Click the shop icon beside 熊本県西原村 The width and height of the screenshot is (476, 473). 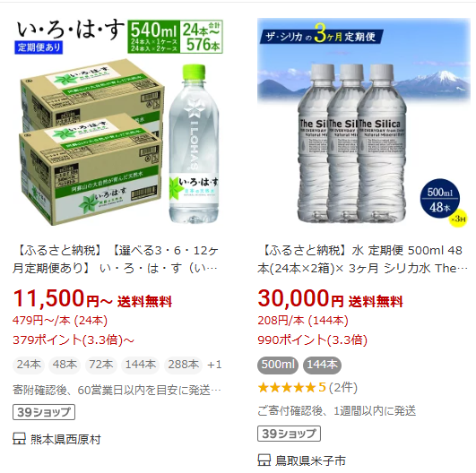[19, 439]
